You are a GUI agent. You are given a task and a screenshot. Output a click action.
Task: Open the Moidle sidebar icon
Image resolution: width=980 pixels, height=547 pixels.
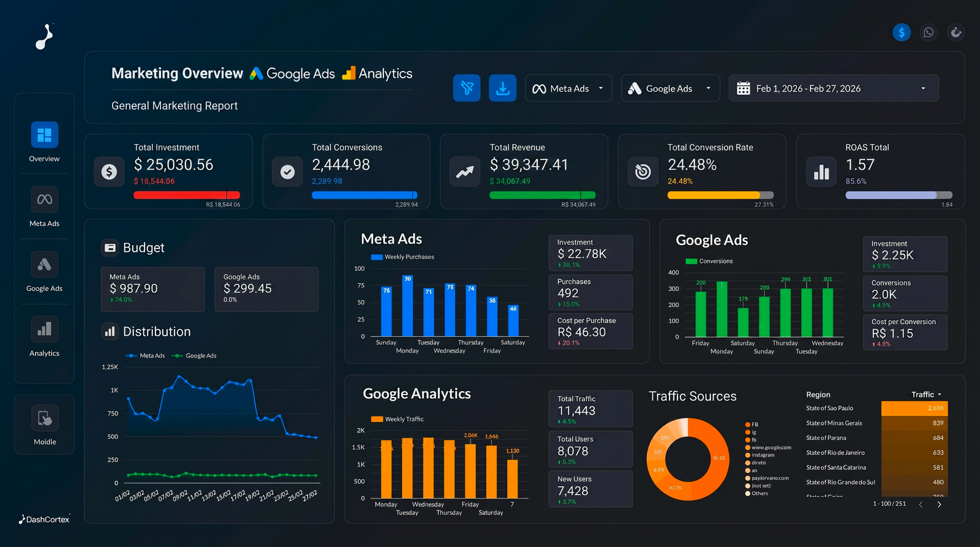(x=45, y=418)
